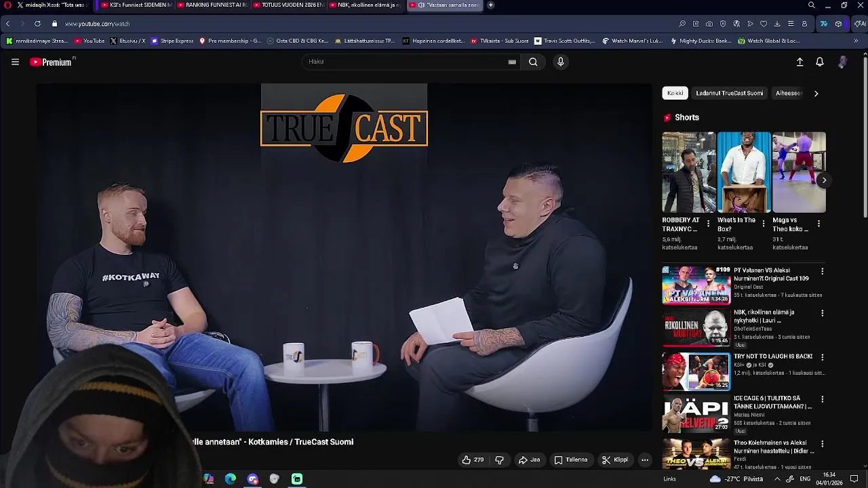
Task: Open What's In The Box short thumbnail
Action: point(744,172)
